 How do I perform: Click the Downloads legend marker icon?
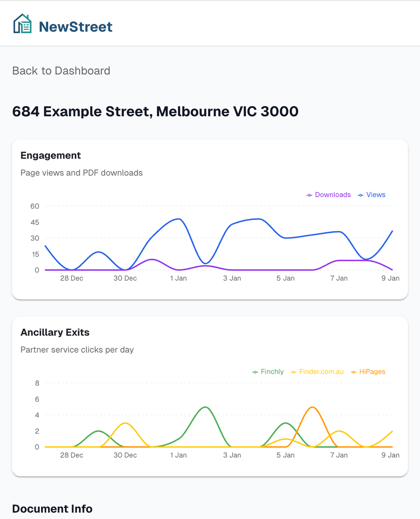click(x=309, y=195)
